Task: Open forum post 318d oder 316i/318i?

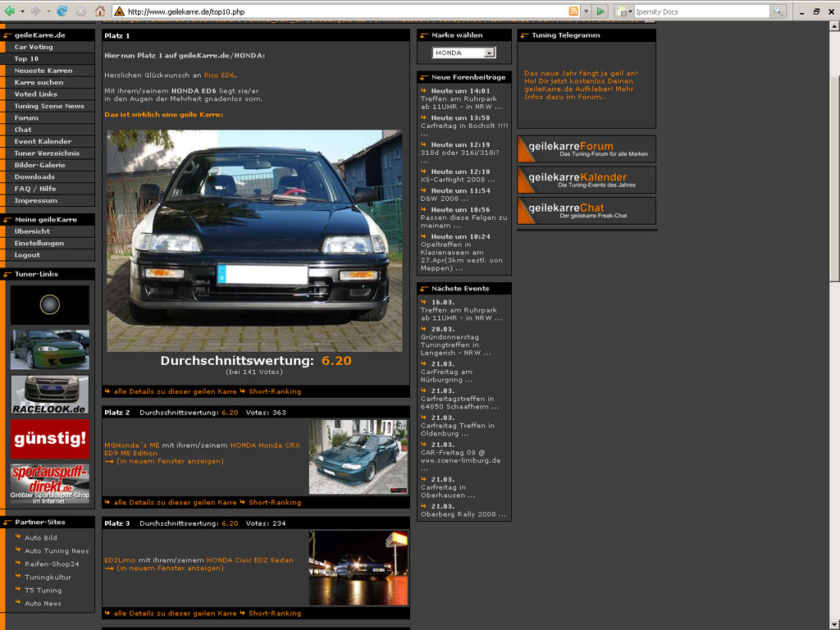Action: coord(459,153)
